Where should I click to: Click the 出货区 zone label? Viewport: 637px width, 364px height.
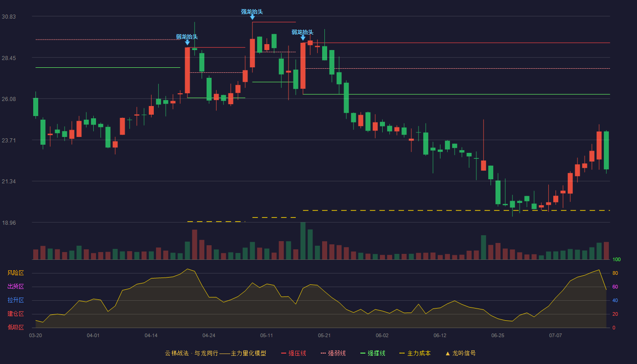coord(16,287)
